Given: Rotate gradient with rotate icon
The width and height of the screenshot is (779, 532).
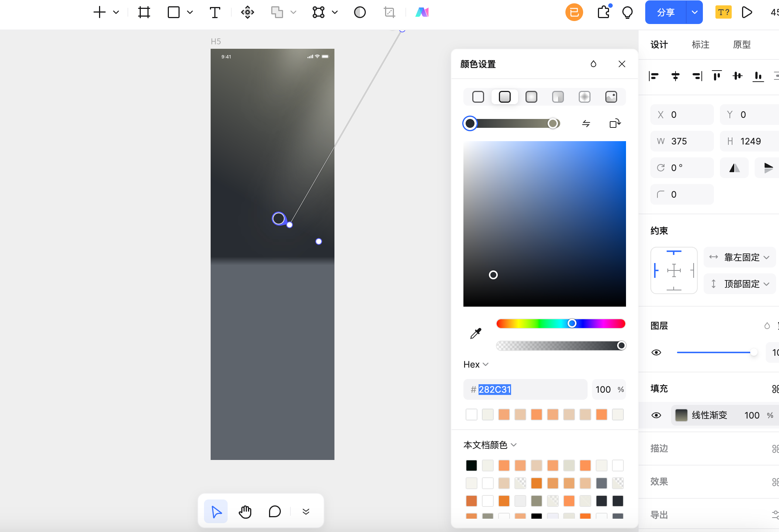Looking at the screenshot, I should pos(615,123).
